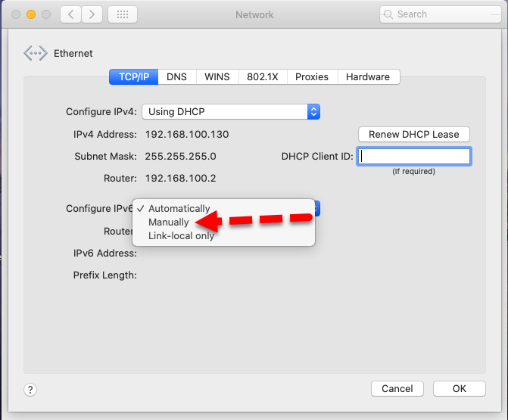Select the TCP/IP tab

(134, 77)
